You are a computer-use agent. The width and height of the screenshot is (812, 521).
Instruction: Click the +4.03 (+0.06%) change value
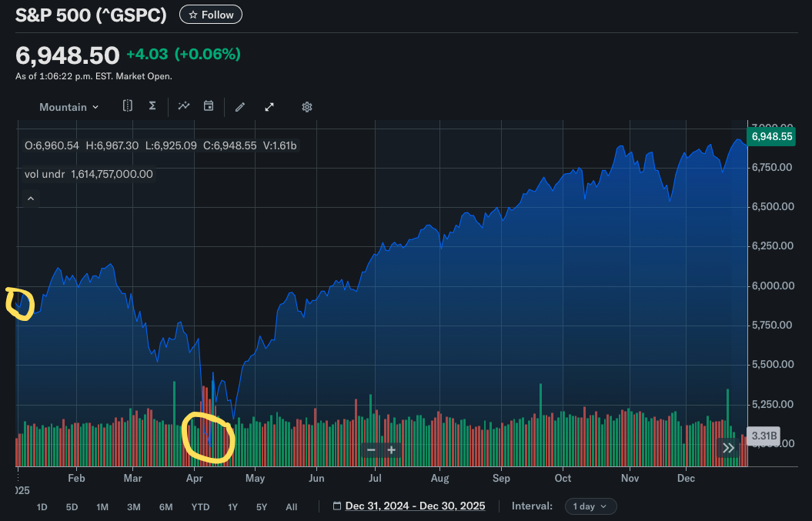[x=183, y=55]
